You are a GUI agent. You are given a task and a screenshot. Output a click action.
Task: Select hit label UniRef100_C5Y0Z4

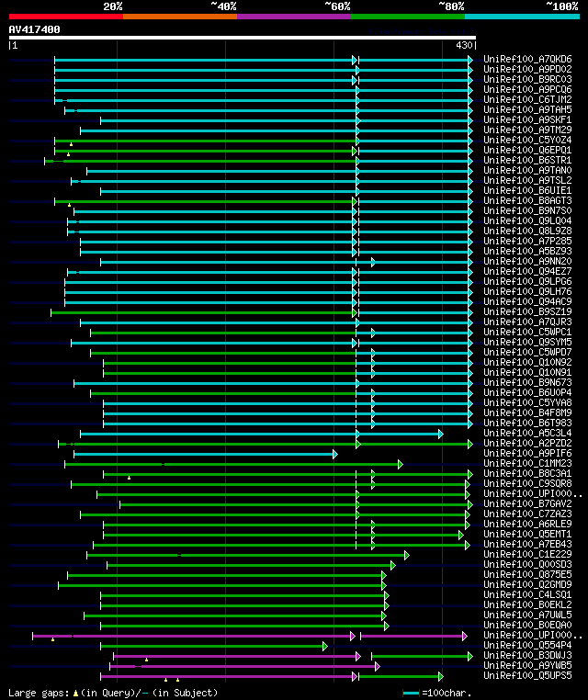(x=527, y=140)
